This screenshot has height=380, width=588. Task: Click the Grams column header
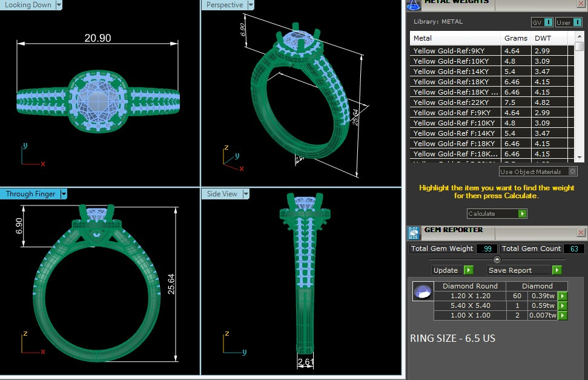click(x=515, y=38)
